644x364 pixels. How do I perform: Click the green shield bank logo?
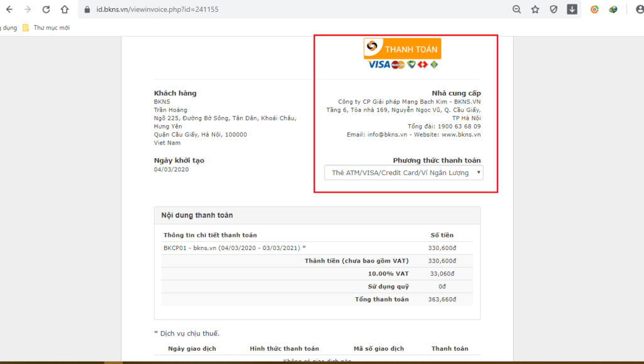pyautogui.click(x=411, y=65)
